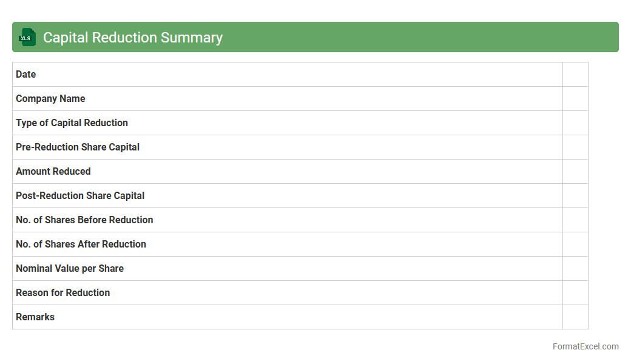
Task: Select the blank cell for Reason for Reduction
Action: [575, 293]
